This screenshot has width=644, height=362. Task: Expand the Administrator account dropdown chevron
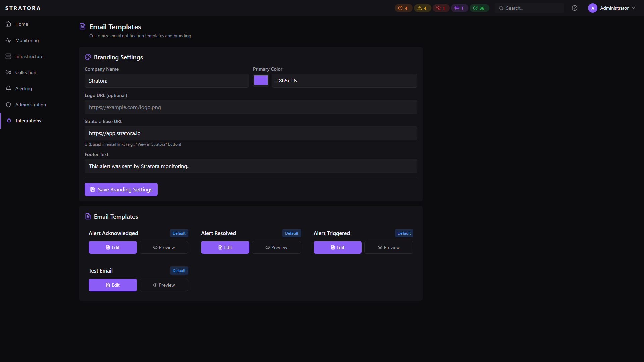coord(634,8)
